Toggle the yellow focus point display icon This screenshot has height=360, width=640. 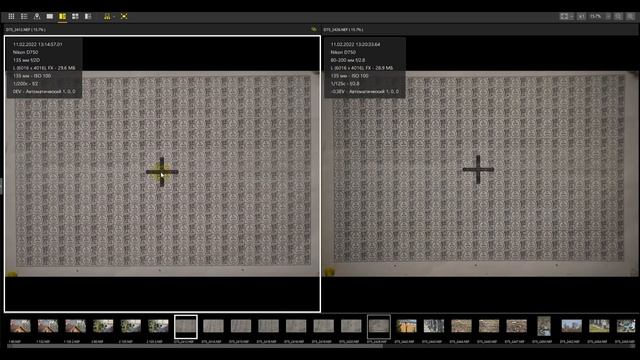click(x=107, y=16)
